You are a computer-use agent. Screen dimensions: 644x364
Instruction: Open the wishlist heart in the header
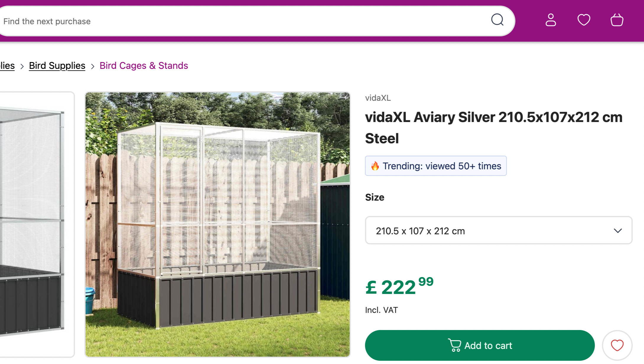584,20
